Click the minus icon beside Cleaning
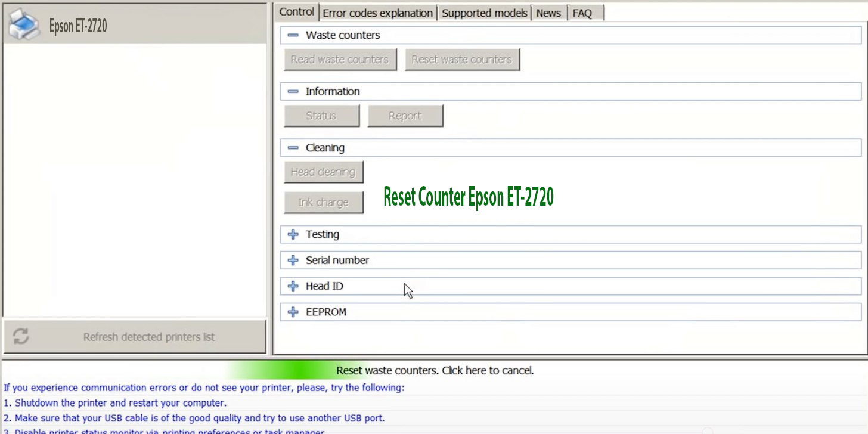868x434 pixels. pyautogui.click(x=293, y=147)
